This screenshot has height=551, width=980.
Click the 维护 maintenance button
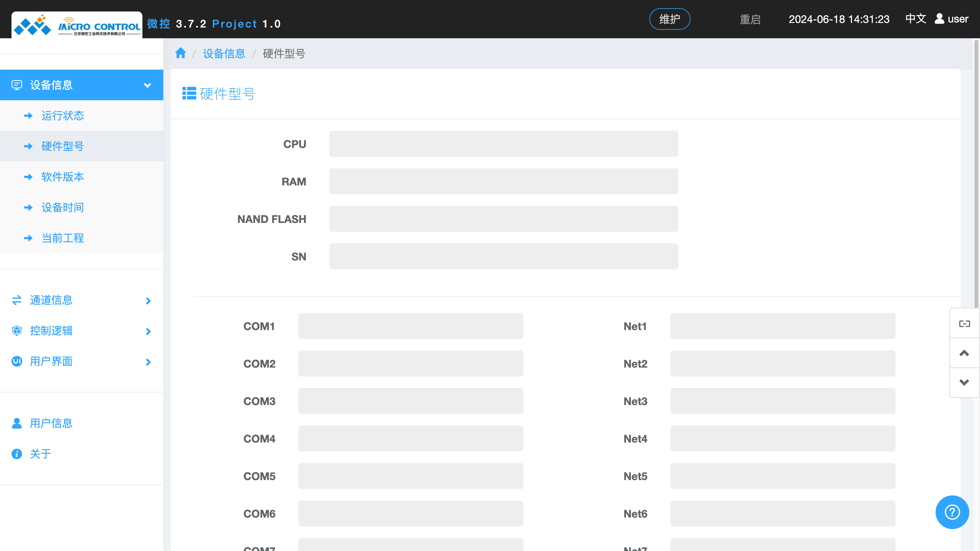[669, 19]
